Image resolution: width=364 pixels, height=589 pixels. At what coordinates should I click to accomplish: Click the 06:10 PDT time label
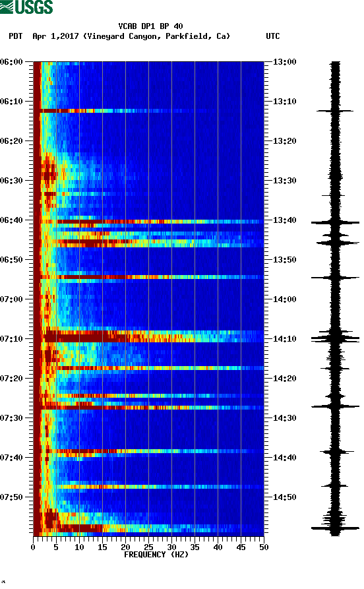click(11, 102)
